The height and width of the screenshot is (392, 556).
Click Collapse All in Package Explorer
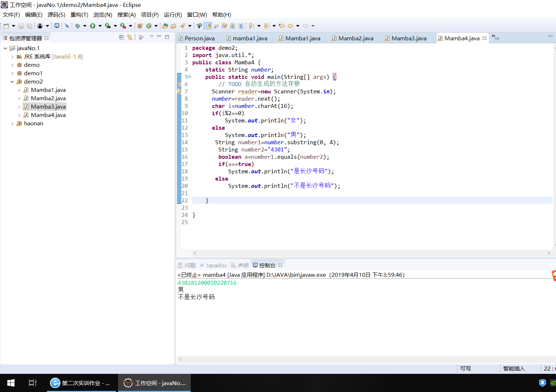pyautogui.click(x=121, y=37)
